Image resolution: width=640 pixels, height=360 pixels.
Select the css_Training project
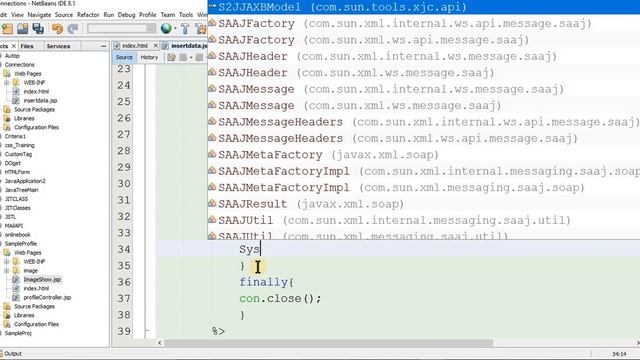pyautogui.click(x=20, y=145)
